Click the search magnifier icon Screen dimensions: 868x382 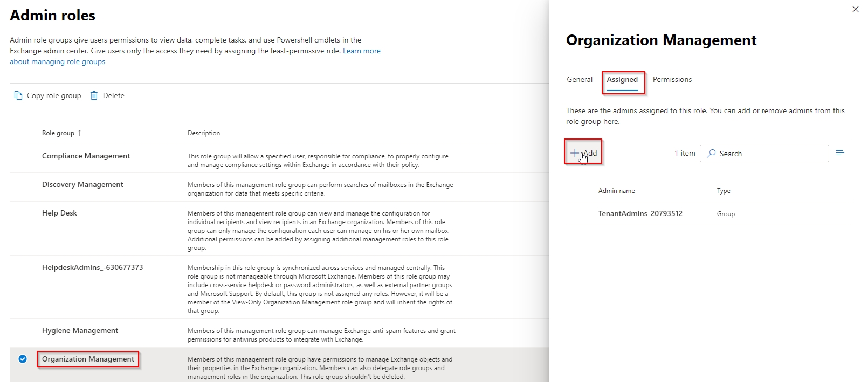click(712, 154)
